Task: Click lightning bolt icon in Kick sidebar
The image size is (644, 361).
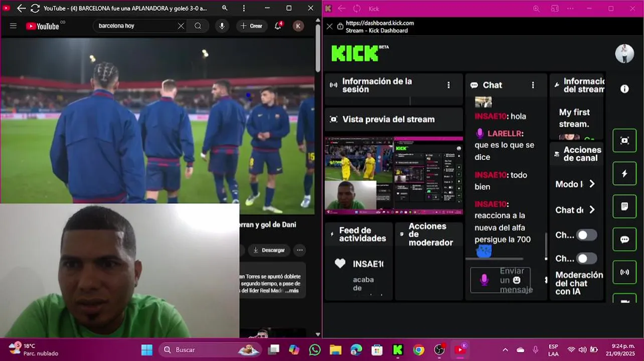Action: [x=624, y=173]
